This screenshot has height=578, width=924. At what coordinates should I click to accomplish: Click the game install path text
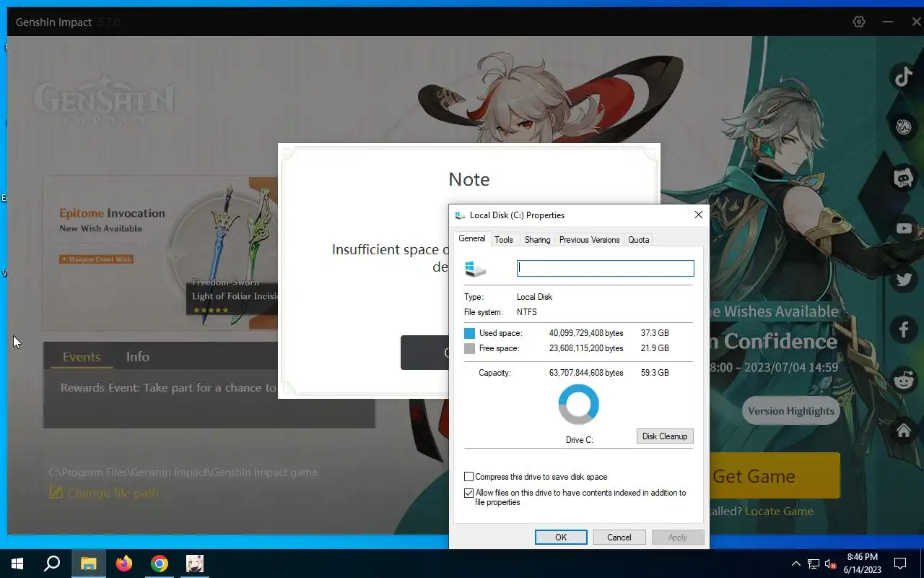pyautogui.click(x=183, y=473)
